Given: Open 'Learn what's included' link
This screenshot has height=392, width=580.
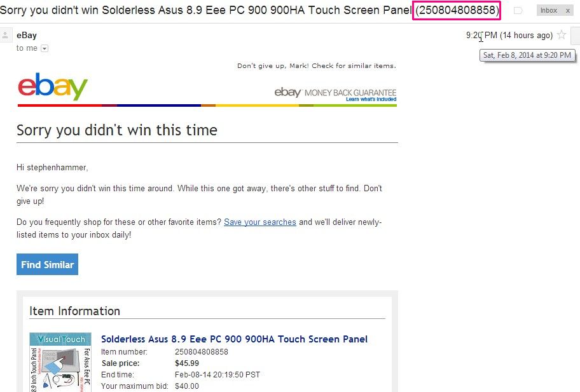Looking at the screenshot, I should click(371, 99).
